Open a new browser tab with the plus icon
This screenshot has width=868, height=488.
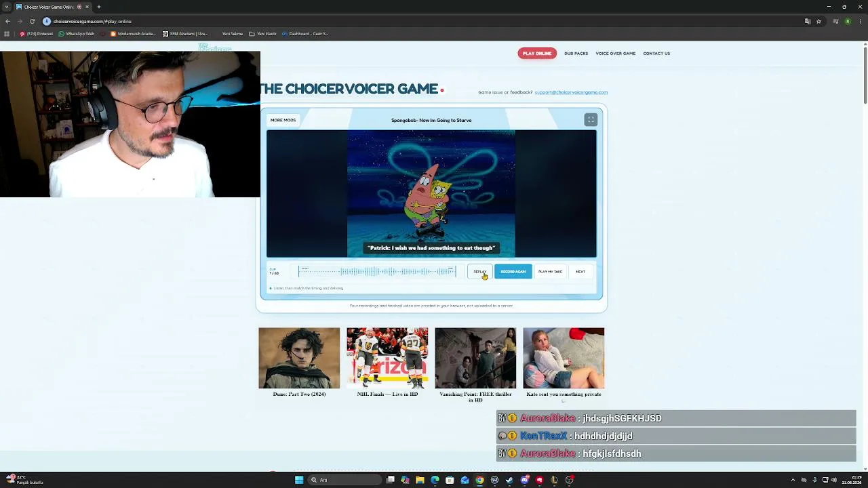click(99, 7)
